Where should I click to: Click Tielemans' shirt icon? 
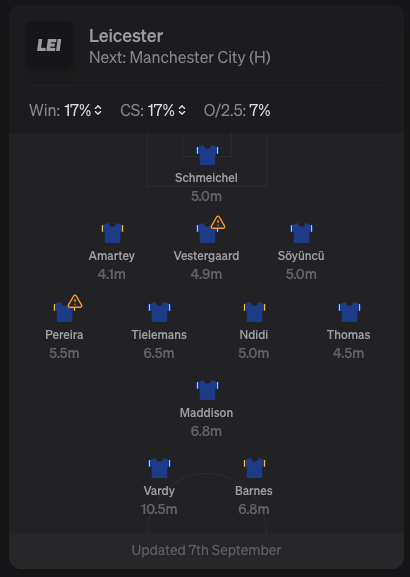tap(159, 312)
